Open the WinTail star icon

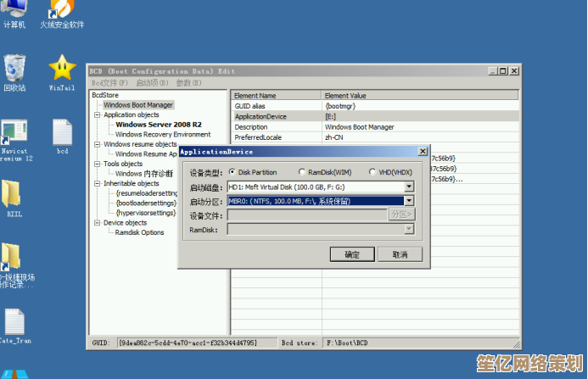(x=61, y=68)
